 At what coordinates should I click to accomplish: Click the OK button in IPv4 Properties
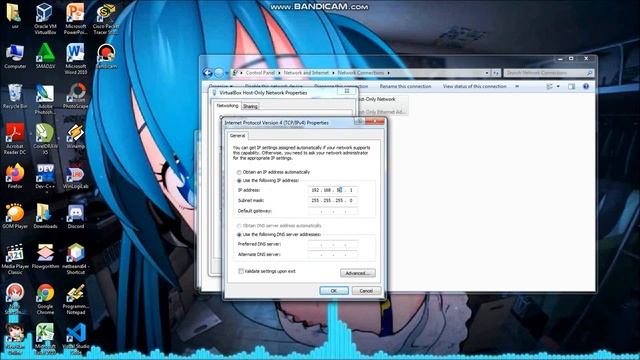[x=334, y=291]
